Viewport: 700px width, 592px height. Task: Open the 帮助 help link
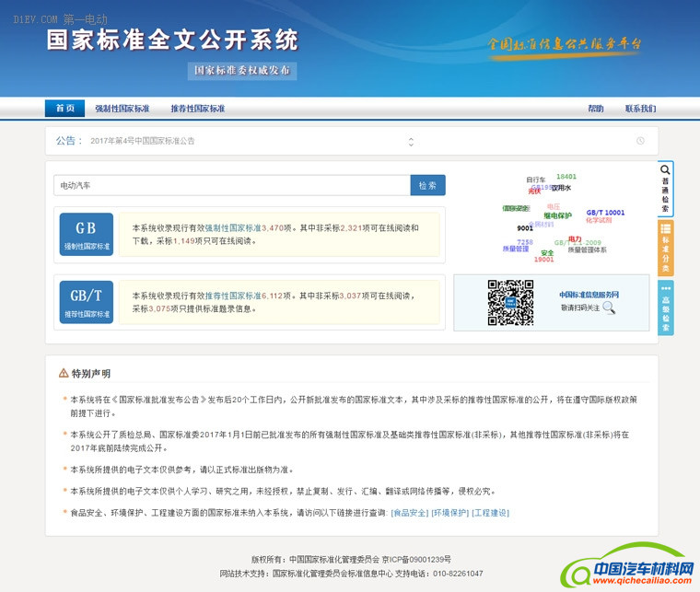tap(596, 109)
